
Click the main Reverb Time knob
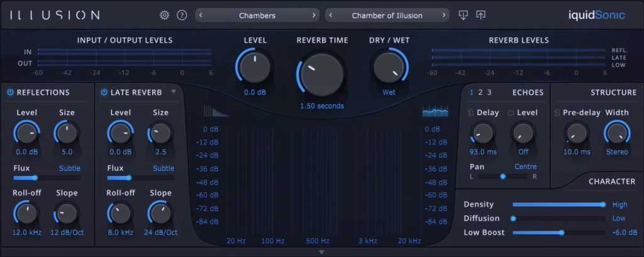(321, 74)
